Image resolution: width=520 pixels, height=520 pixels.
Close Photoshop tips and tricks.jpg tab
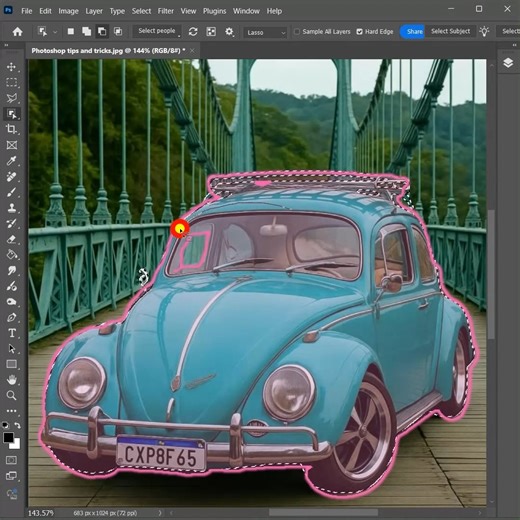pos(192,51)
